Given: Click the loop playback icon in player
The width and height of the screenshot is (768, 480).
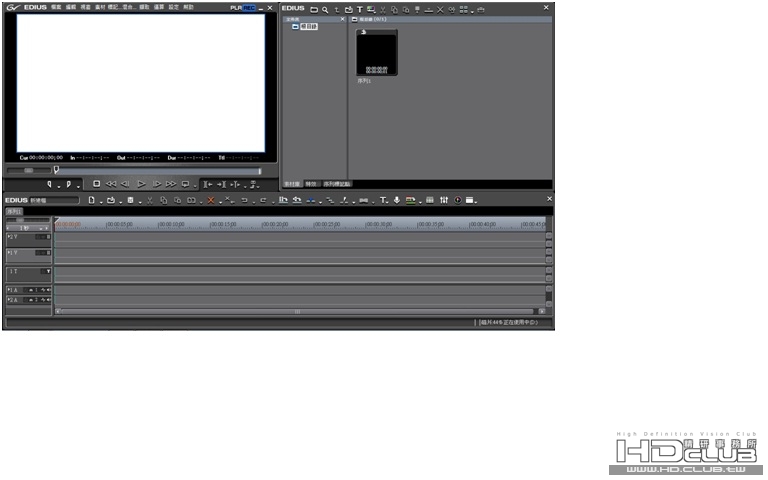Looking at the screenshot, I should click(186, 184).
